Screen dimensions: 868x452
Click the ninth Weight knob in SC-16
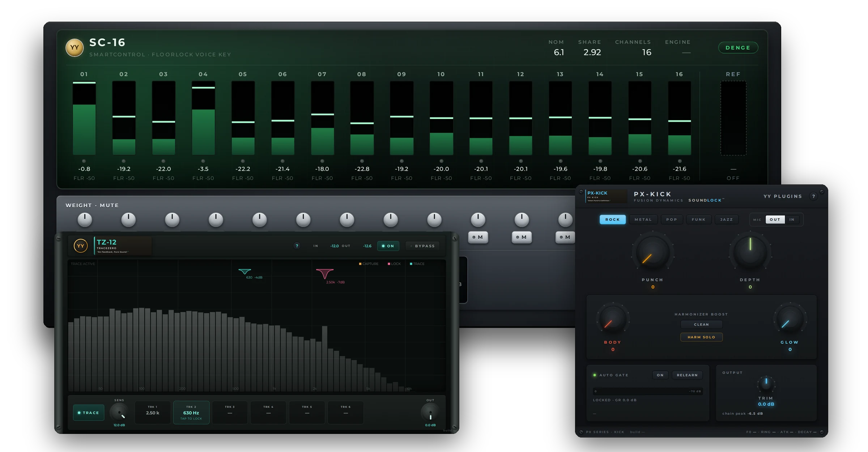[x=434, y=220]
